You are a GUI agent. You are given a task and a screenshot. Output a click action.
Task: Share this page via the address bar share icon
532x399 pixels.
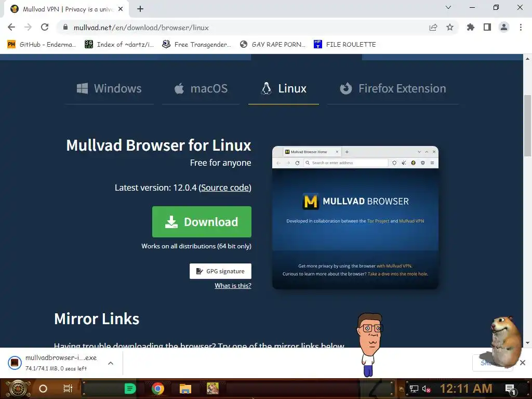(433, 28)
